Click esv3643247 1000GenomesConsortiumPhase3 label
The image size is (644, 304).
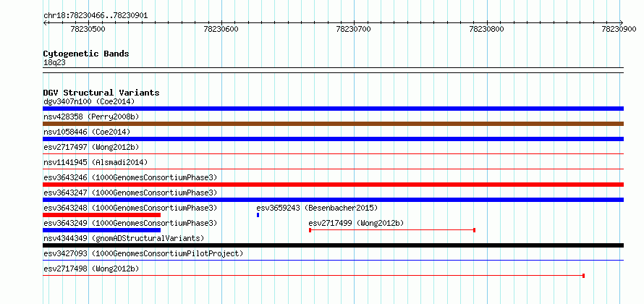pos(130,193)
